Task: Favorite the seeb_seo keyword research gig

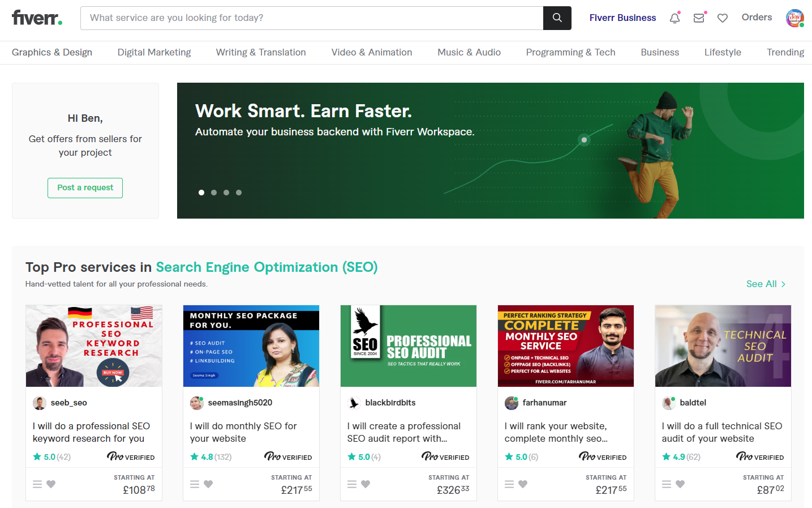Action: click(x=51, y=484)
